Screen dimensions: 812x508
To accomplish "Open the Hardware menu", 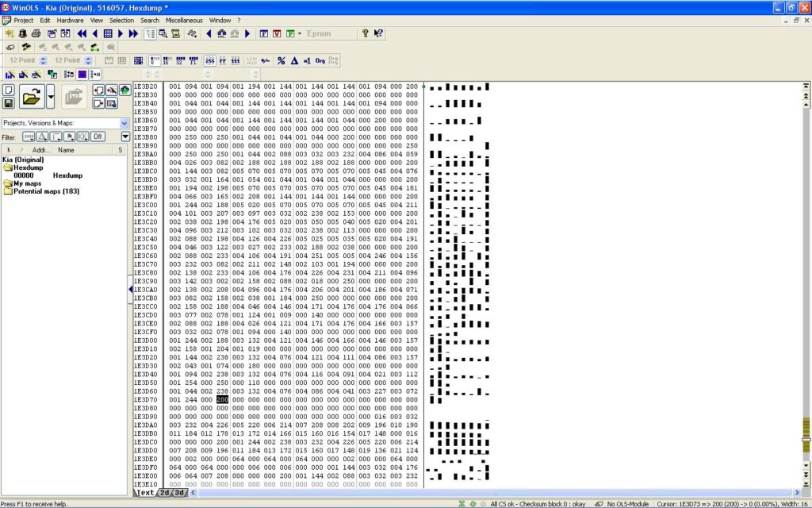I will [x=70, y=20].
